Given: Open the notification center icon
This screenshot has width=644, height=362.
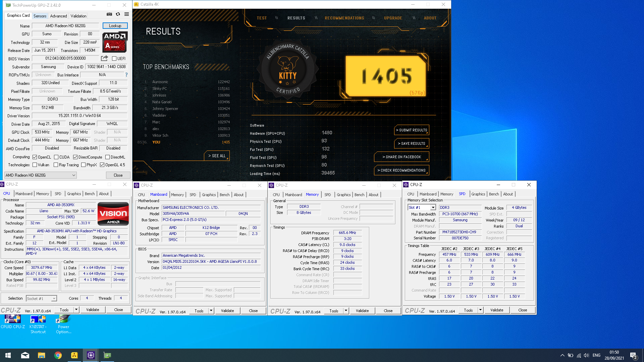Looking at the screenshot, I should click(633, 355).
